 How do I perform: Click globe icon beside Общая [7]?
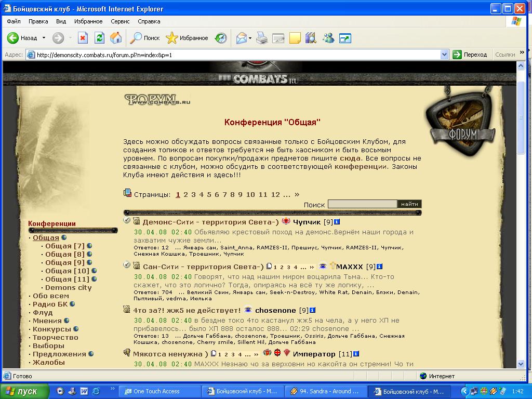click(x=89, y=246)
